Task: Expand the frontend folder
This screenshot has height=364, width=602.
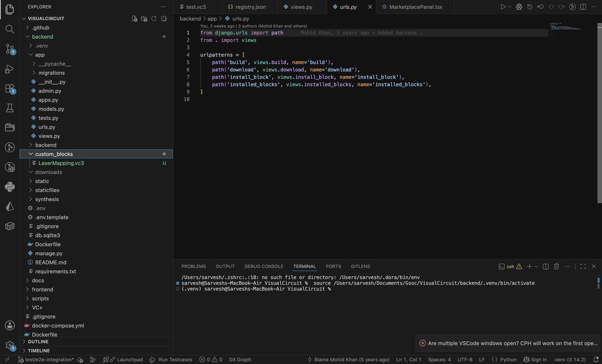Action: (42, 289)
